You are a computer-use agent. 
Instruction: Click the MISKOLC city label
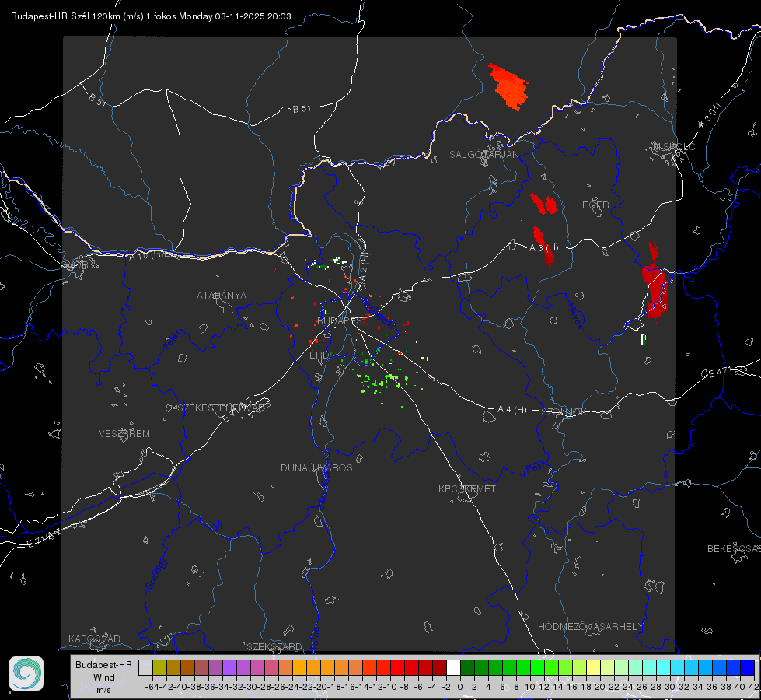pyautogui.click(x=674, y=147)
